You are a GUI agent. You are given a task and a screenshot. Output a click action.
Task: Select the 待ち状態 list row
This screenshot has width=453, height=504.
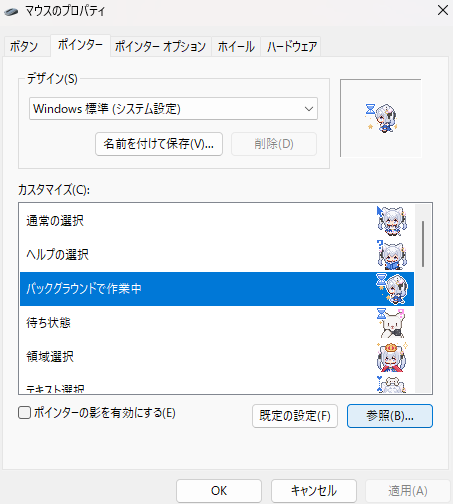click(x=217, y=323)
